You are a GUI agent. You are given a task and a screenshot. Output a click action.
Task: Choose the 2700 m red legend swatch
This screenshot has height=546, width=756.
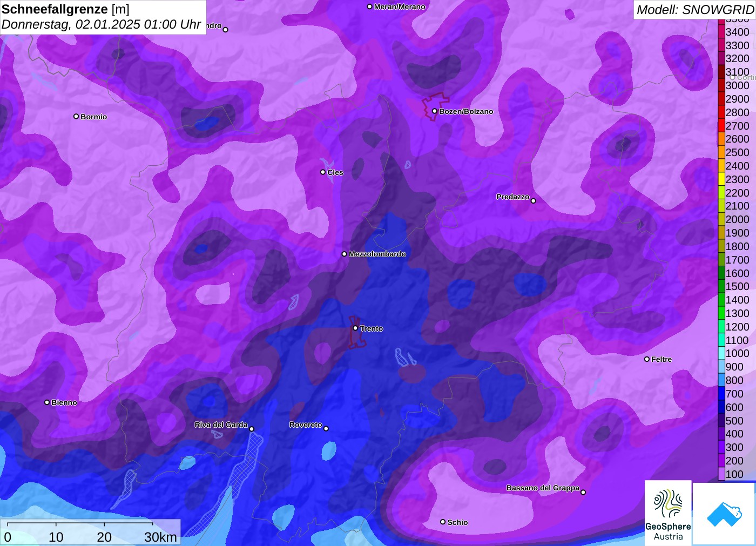click(x=721, y=126)
